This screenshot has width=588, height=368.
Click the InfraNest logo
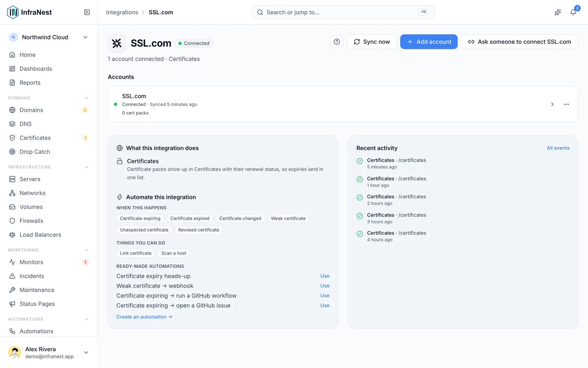(x=29, y=12)
